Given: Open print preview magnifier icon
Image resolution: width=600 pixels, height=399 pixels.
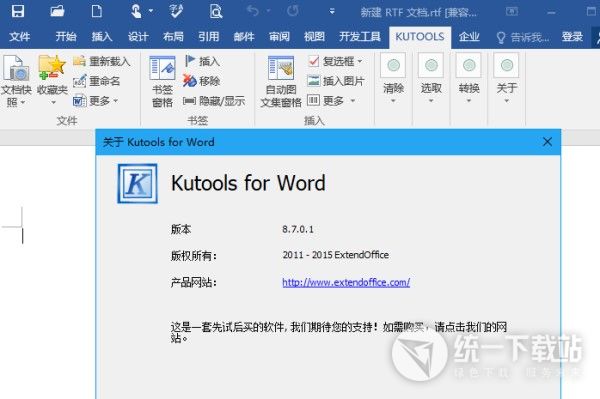Looking at the screenshot, I should point(215,11).
